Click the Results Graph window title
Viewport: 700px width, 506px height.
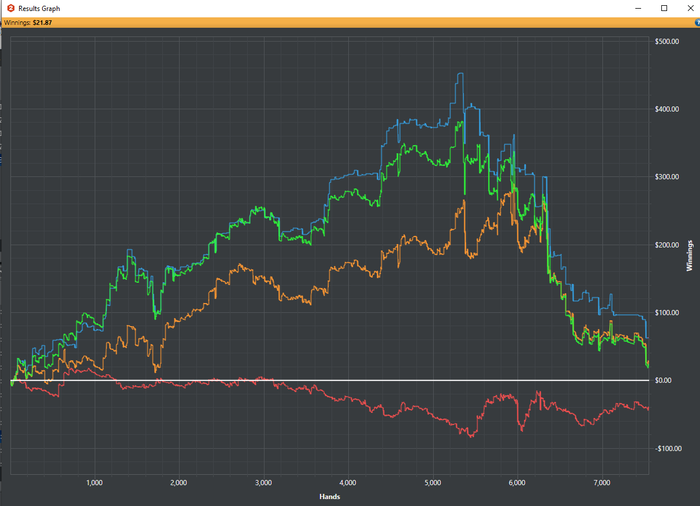pyautogui.click(x=39, y=8)
